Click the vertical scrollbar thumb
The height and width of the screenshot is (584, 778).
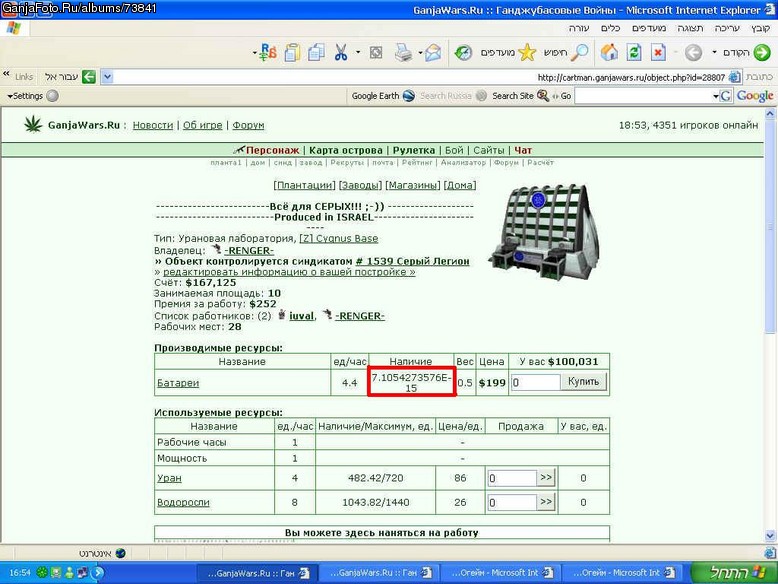pyautogui.click(x=770, y=226)
